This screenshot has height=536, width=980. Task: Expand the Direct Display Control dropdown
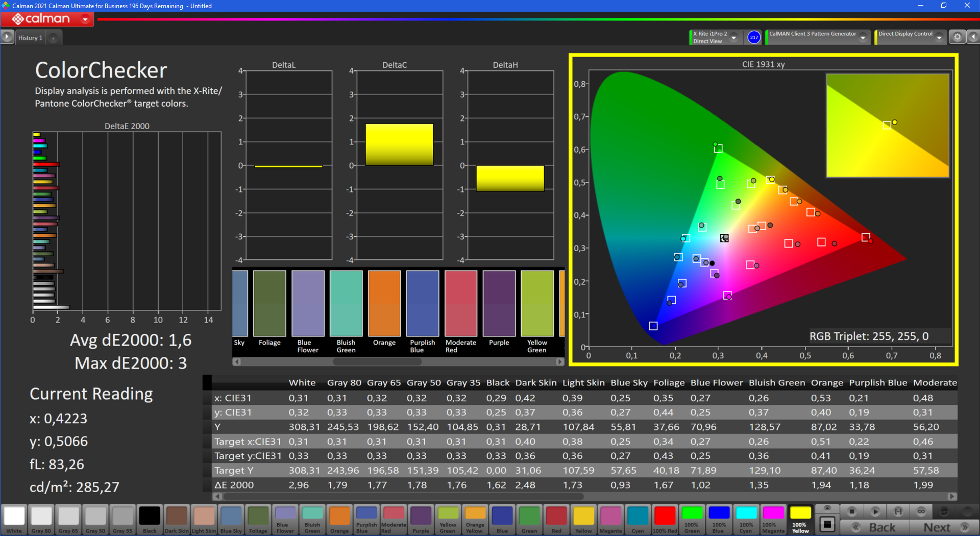(x=939, y=37)
